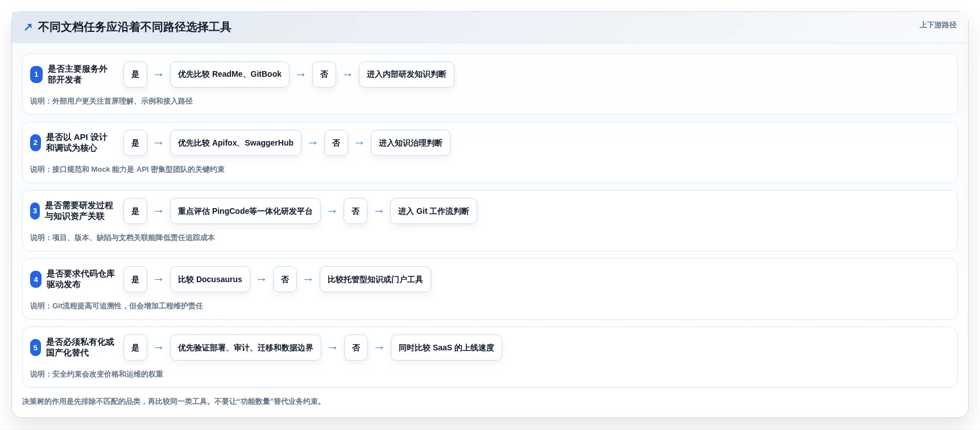Open the 进入内部研发知识判断 box

click(x=407, y=75)
